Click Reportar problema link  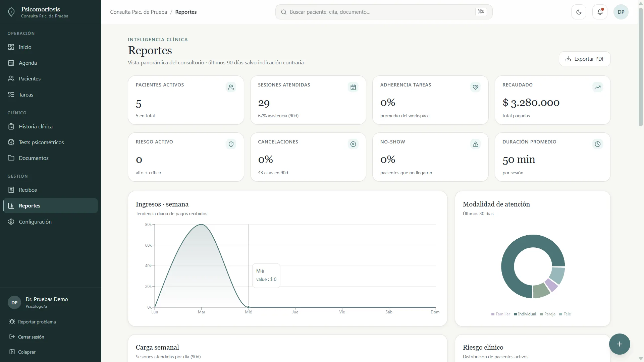[x=33, y=322]
